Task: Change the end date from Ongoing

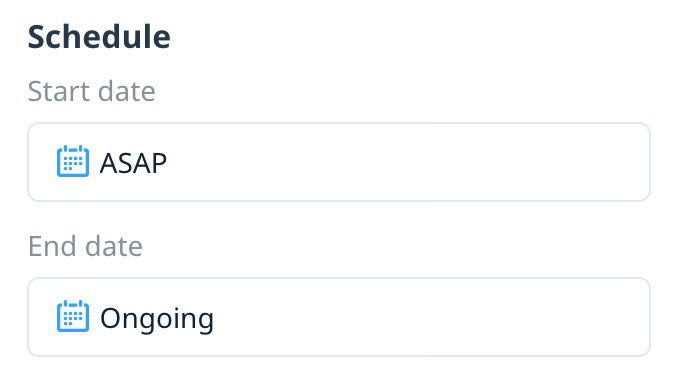Action: coord(339,317)
